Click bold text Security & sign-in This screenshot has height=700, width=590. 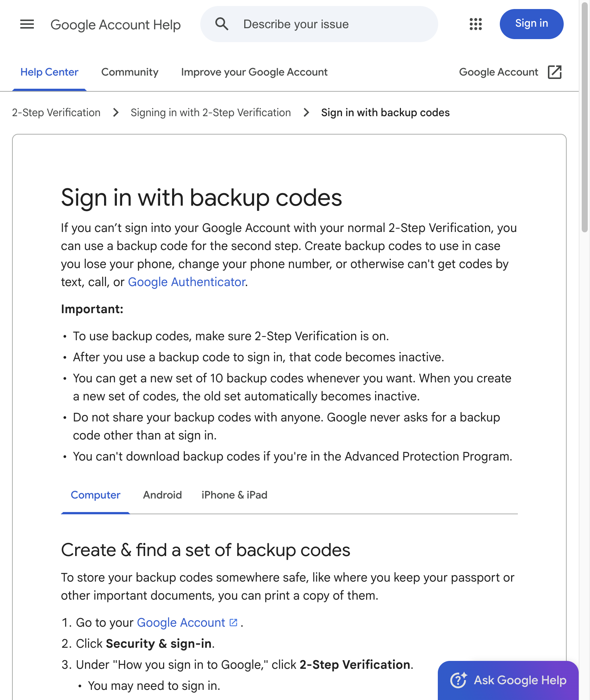point(159,644)
